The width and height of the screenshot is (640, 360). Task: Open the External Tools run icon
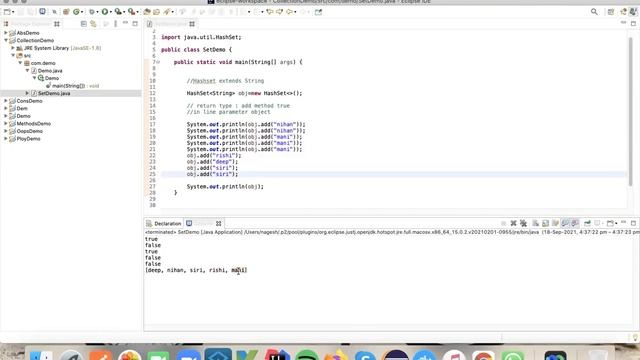tap(131, 12)
